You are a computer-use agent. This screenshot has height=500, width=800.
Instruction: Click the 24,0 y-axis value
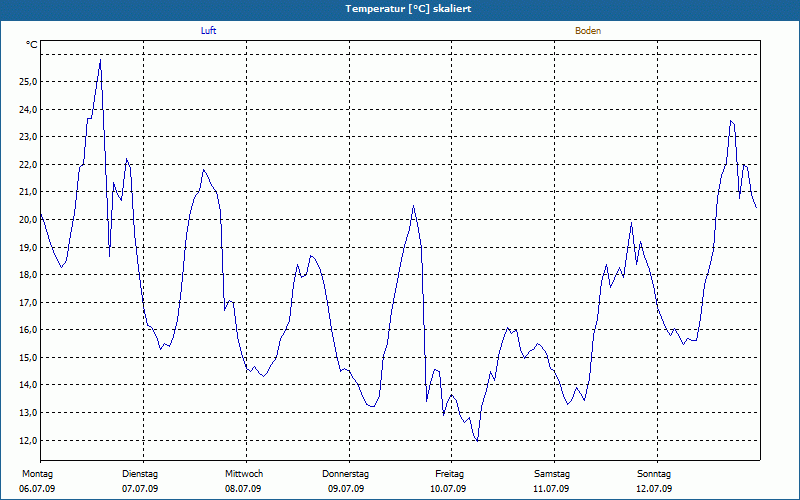click(x=27, y=109)
